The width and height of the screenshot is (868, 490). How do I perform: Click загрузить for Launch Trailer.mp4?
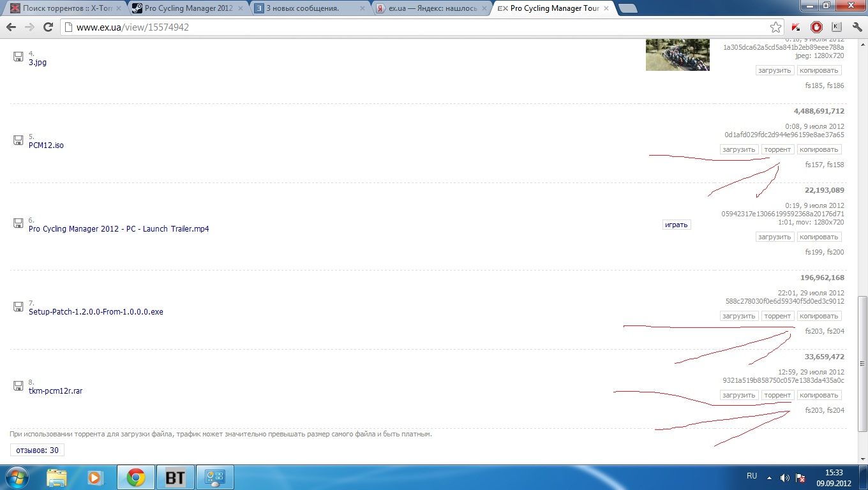(x=775, y=237)
